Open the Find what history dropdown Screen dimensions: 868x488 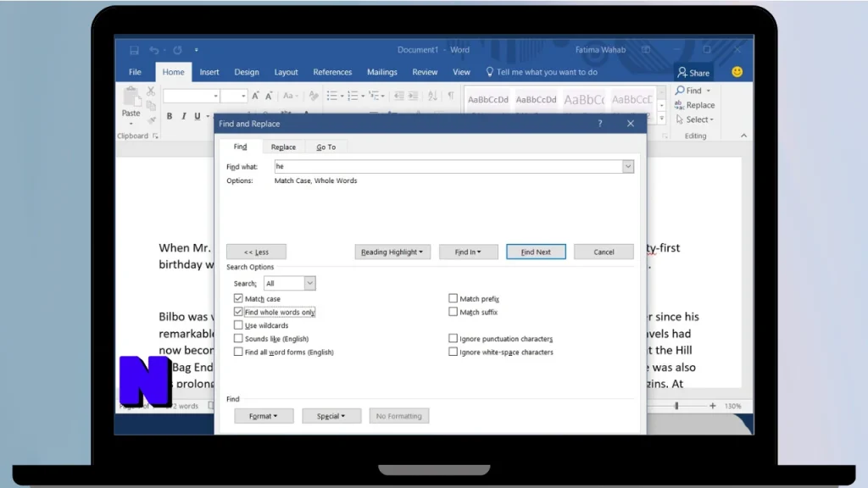coord(628,166)
